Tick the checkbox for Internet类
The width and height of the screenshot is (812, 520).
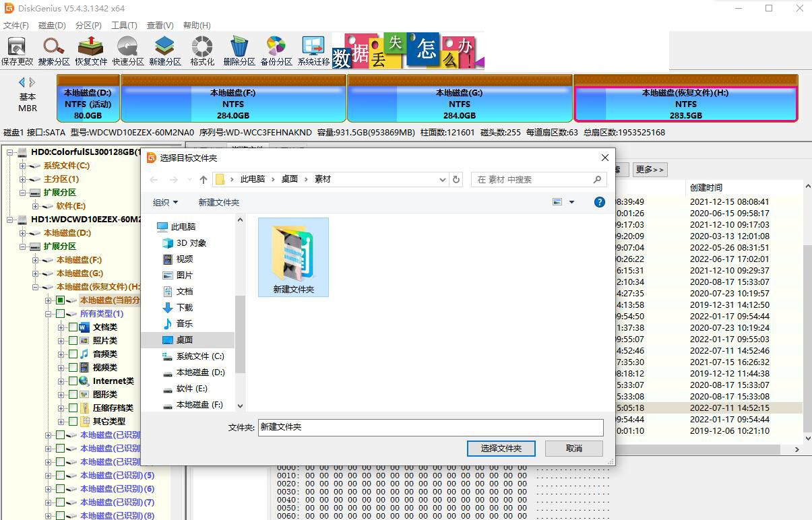click(x=73, y=381)
